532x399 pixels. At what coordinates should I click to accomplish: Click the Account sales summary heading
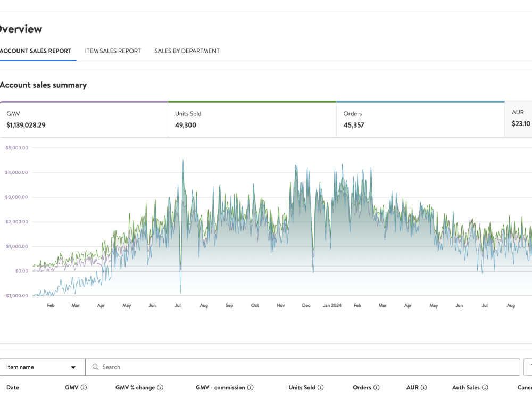[x=43, y=85]
